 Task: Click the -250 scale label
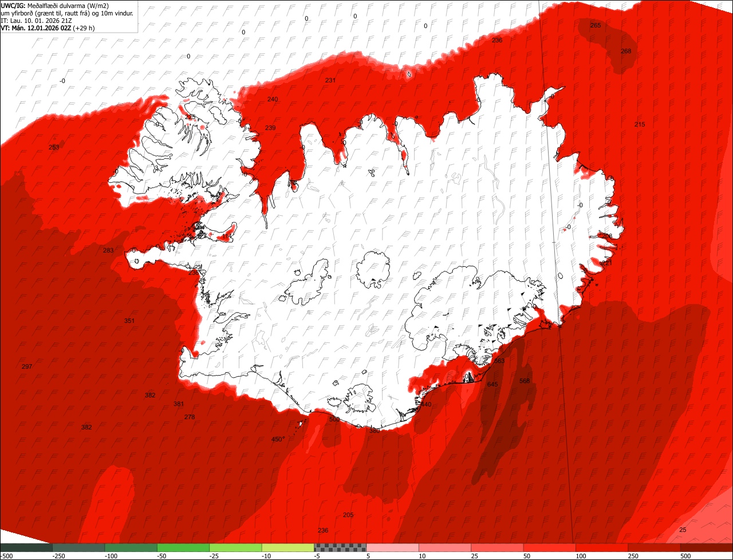point(58,556)
